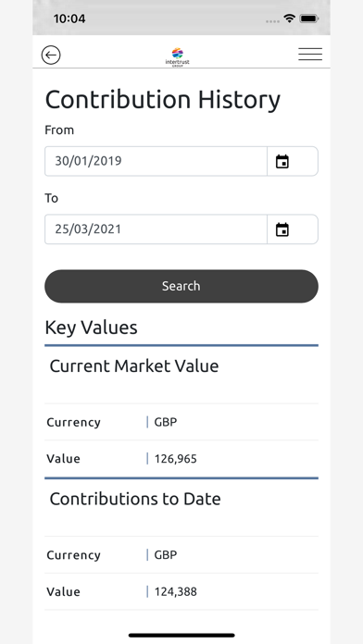Select the Key Values section heading
363x644 pixels.
coord(92,328)
